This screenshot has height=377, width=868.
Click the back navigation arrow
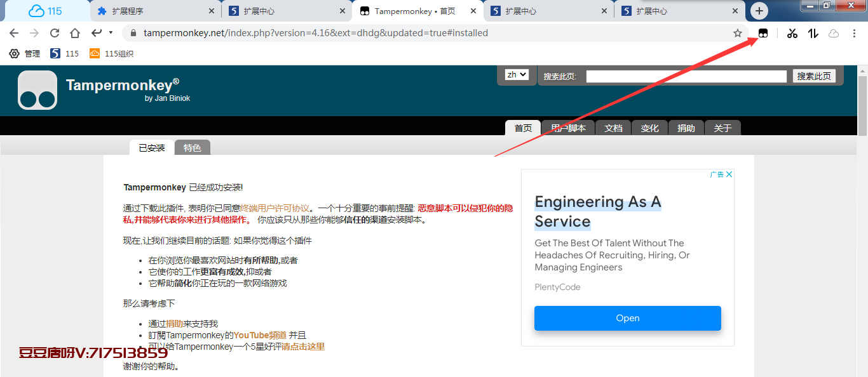pyautogui.click(x=14, y=33)
